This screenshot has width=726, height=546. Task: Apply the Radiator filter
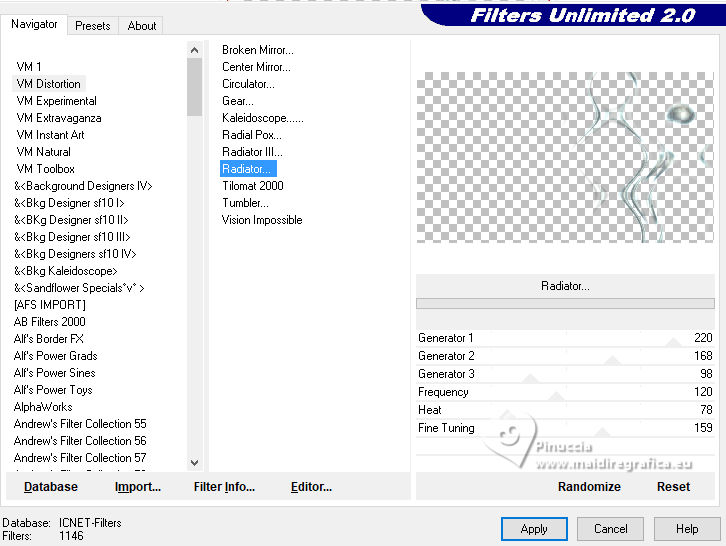click(x=534, y=529)
